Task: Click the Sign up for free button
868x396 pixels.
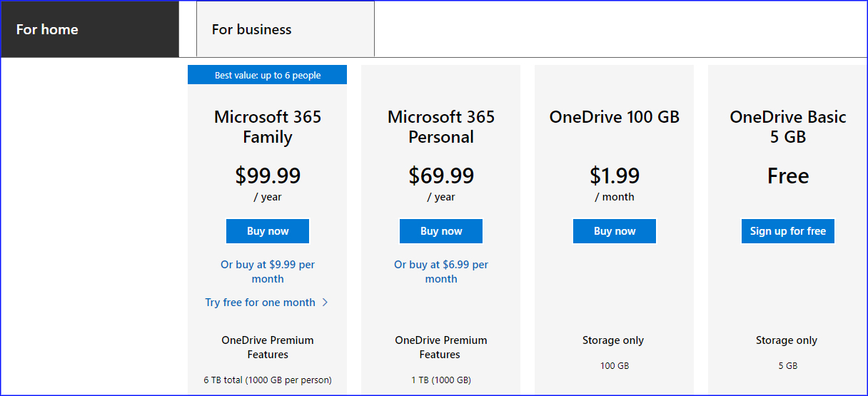Action: pyautogui.click(x=788, y=231)
